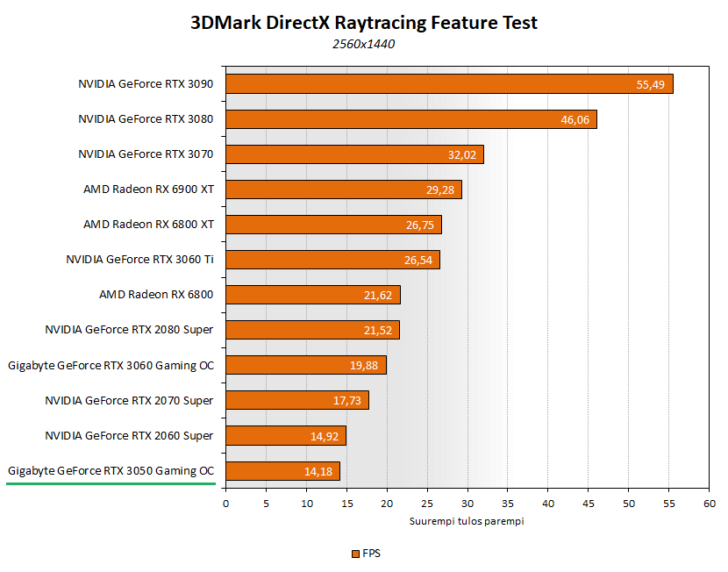Click the 35 tick label on the x-axis
The width and height of the screenshot is (728, 572).
(x=508, y=504)
